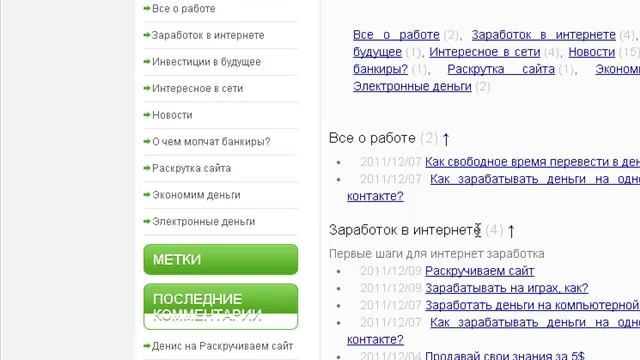640x360 pixels.
Task: Open sidebar category Все о работе
Action: click(184, 9)
